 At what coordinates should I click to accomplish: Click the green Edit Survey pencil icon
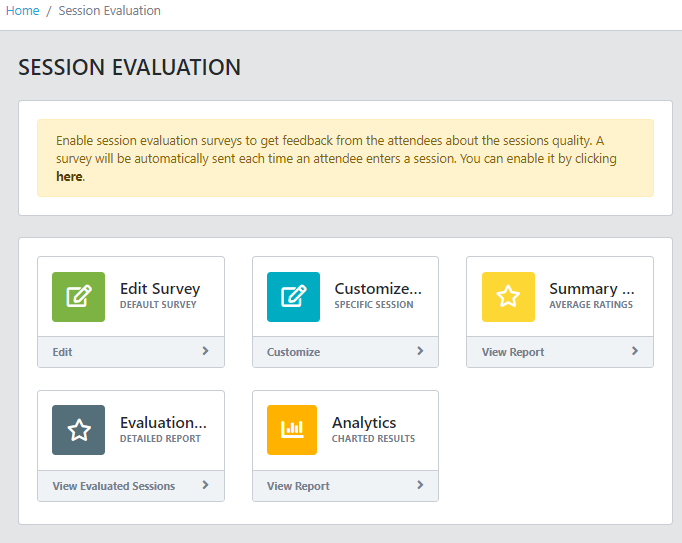tap(78, 297)
